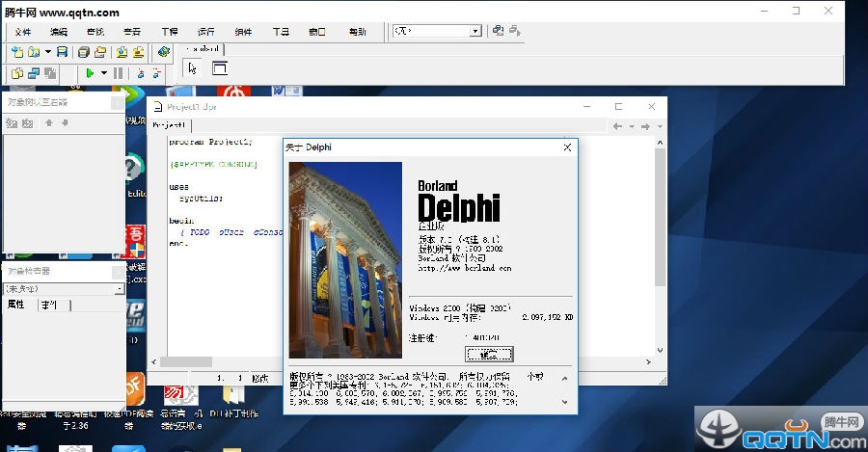Click the editor horizontal scrollbar thumb

click(x=186, y=361)
